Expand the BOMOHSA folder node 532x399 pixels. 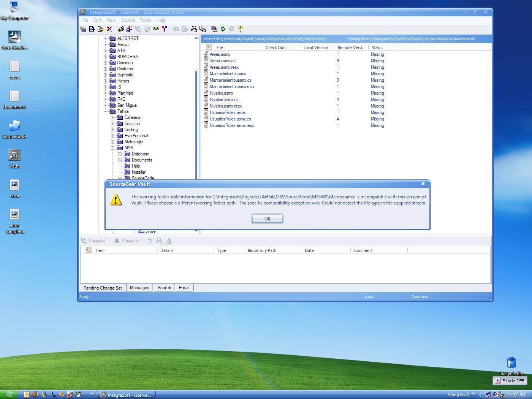(106, 57)
